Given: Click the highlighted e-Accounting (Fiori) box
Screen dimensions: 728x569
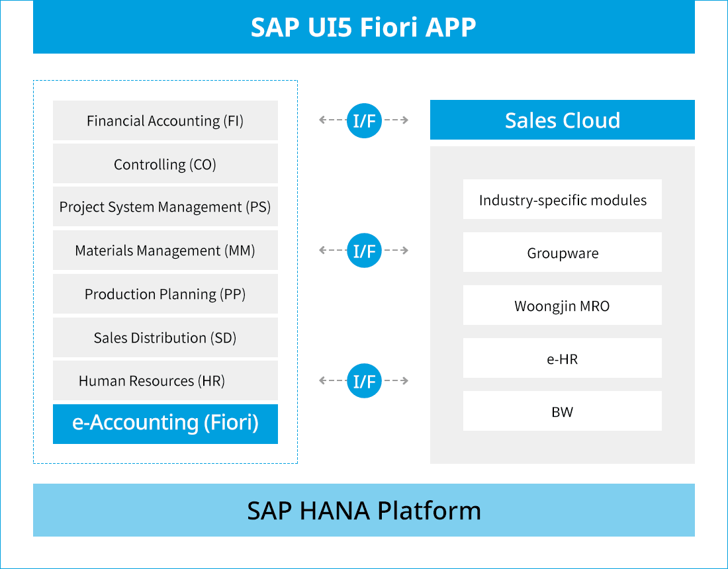Looking at the screenshot, I should point(165,423).
